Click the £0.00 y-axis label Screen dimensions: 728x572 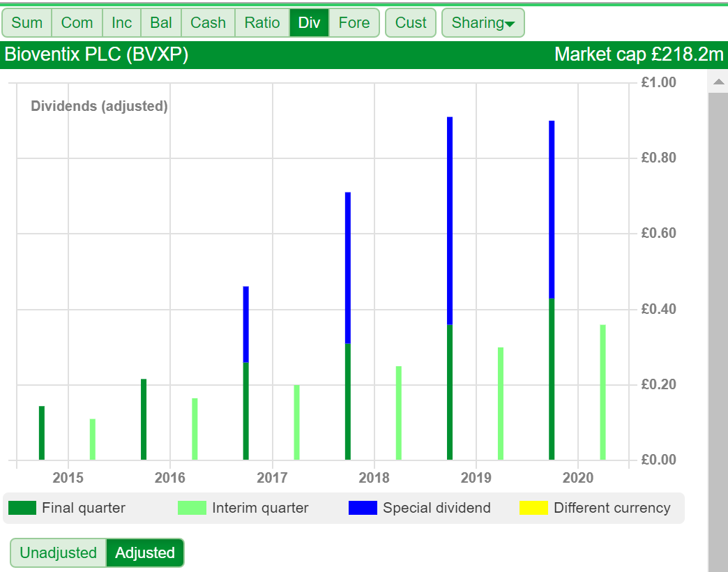click(658, 460)
